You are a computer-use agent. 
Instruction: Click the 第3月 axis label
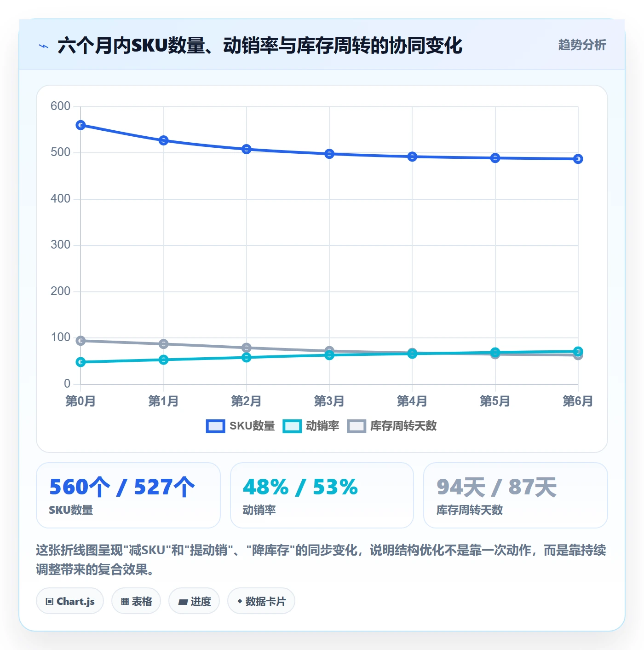point(329,401)
